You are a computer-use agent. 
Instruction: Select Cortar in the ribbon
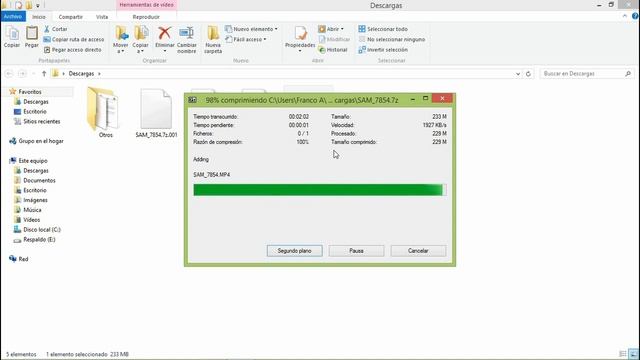click(x=56, y=29)
